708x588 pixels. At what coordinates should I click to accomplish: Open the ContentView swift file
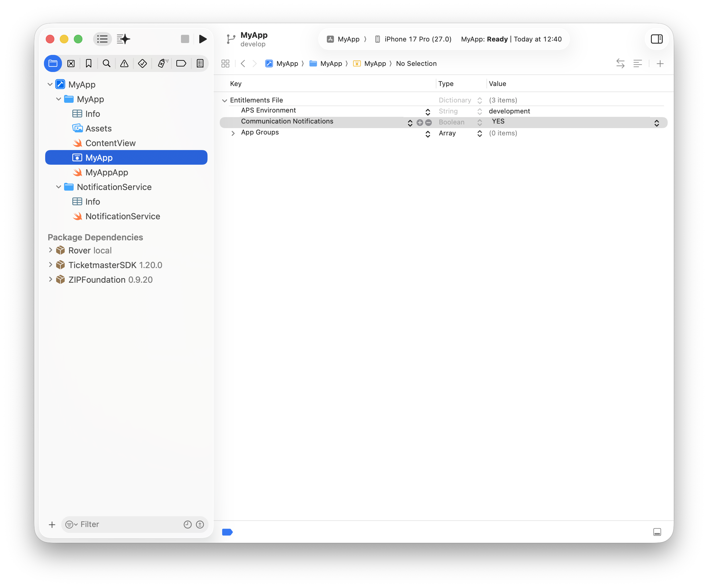[126, 143]
